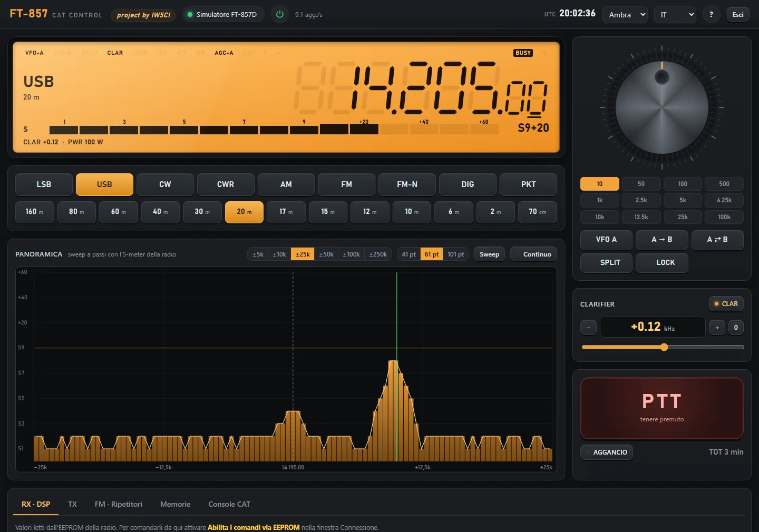This screenshot has height=532, width=759.
Task: Open the FM · Ripetitori tab
Action: (x=119, y=504)
